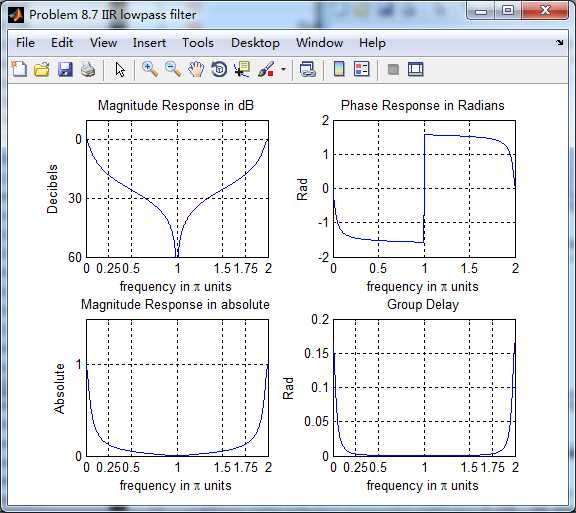576x513 pixels.
Task: Click the Hide Plot Tools icon
Action: click(x=393, y=69)
